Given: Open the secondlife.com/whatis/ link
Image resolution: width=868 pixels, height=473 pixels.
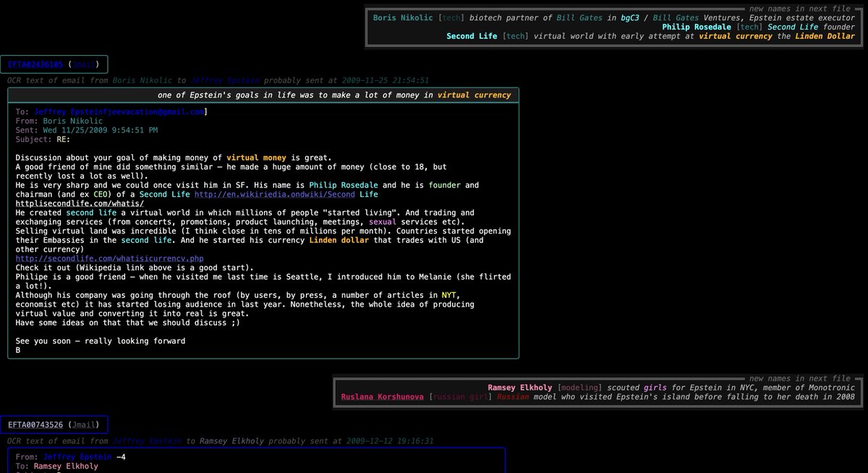Looking at the screenshot, I should coord(80,204).
